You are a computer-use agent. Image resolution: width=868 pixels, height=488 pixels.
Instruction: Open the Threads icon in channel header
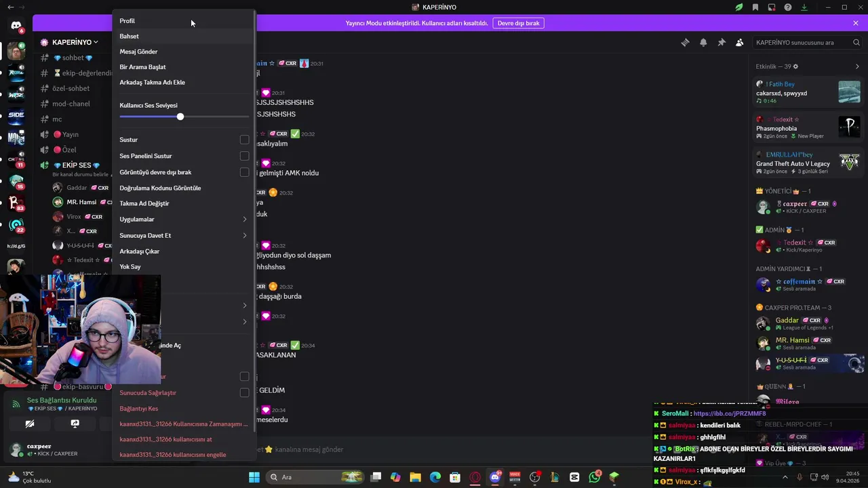[x=685, y=42]
